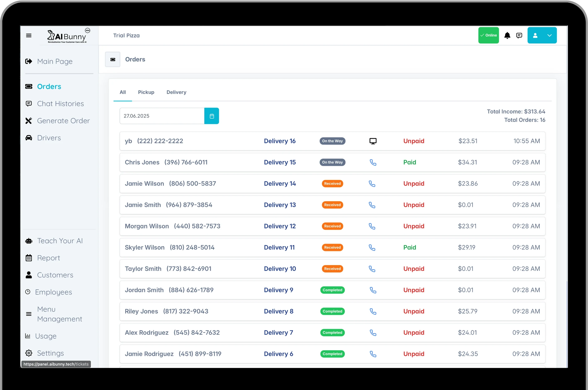Viewport: 588px width, 390px height.
Task: Click the Trial Pizza restaurant name
Action: 127,36
